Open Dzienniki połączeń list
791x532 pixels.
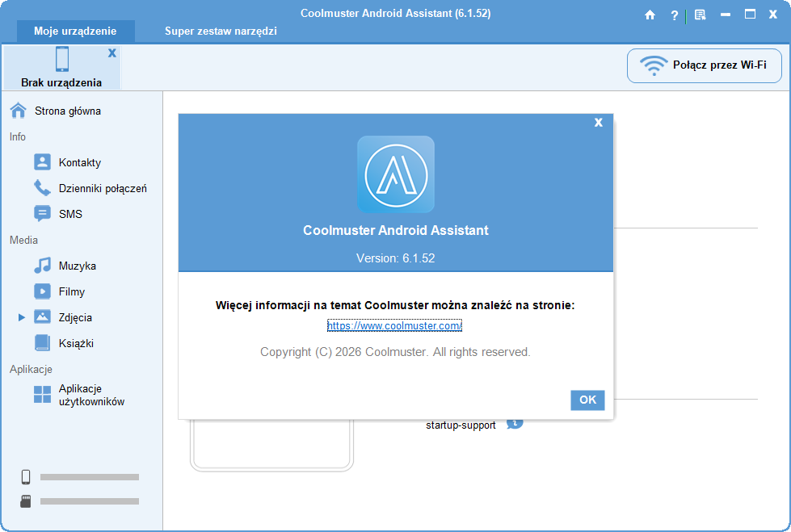point(103,189)
